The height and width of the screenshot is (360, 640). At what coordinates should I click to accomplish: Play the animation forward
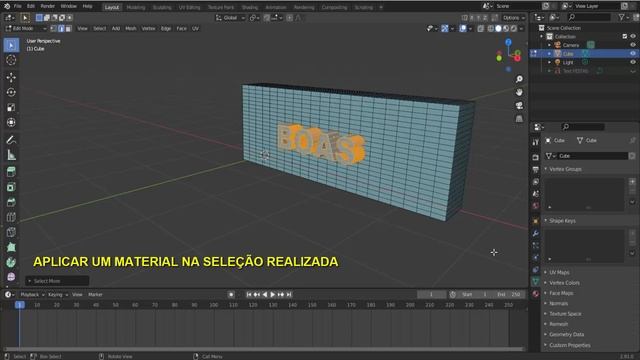(x=273, y=295)
